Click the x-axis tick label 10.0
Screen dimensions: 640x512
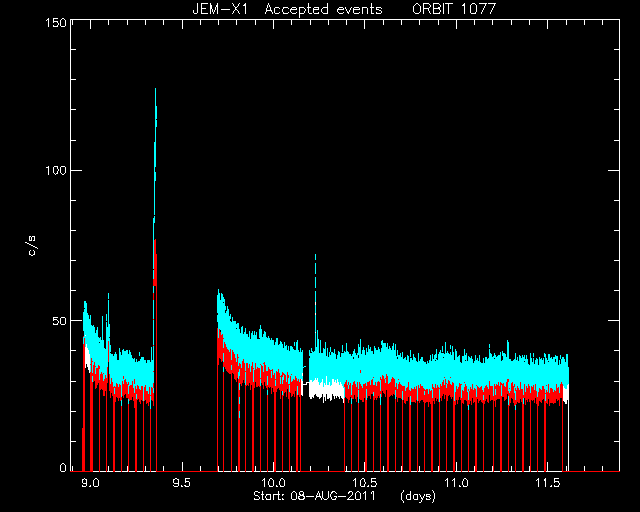coord(273,483)
